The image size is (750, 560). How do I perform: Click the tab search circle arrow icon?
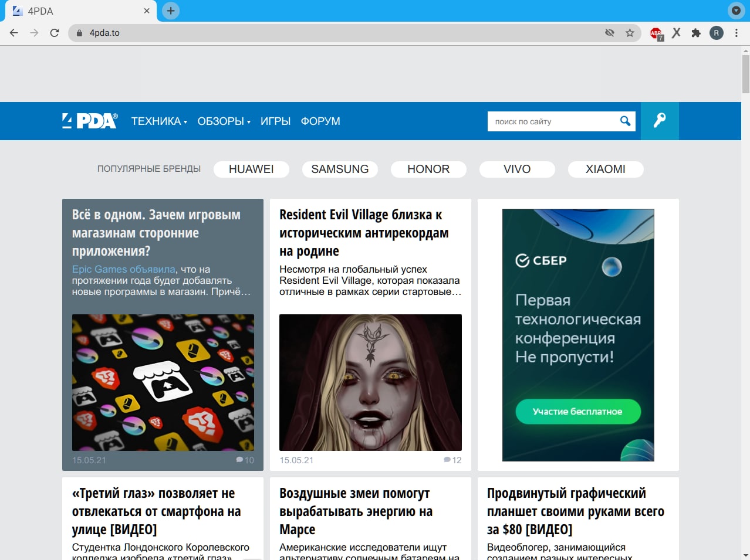click(735, 11)
